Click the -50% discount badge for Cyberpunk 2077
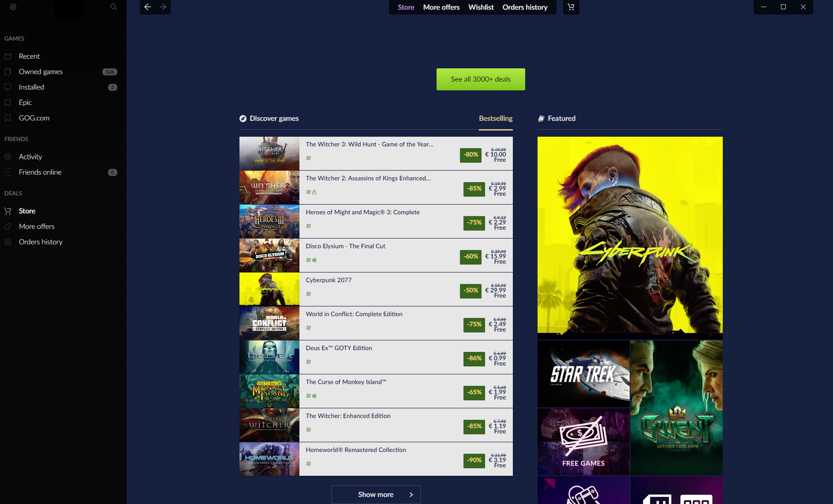Image resolution: width=833 pixels, height=504 pixels. 471,291
